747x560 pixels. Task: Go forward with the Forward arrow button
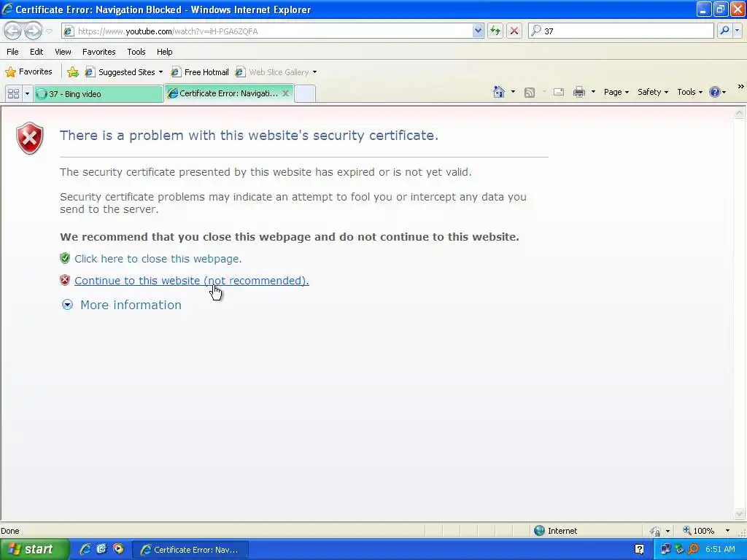33,31
